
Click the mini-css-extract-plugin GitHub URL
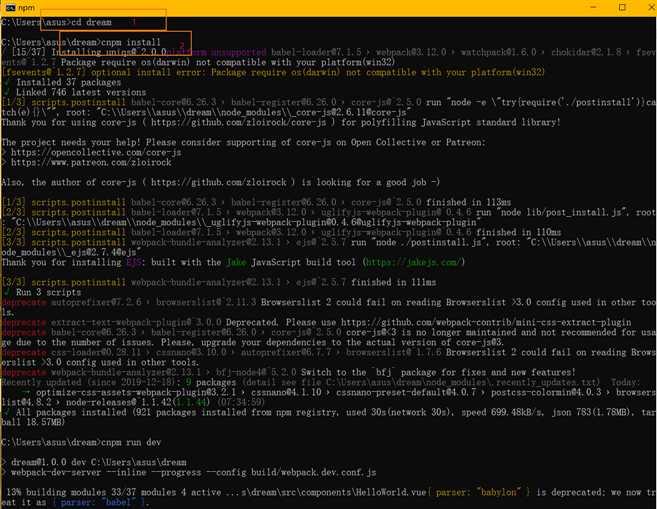pyautogui.click(x=486, y=322)
